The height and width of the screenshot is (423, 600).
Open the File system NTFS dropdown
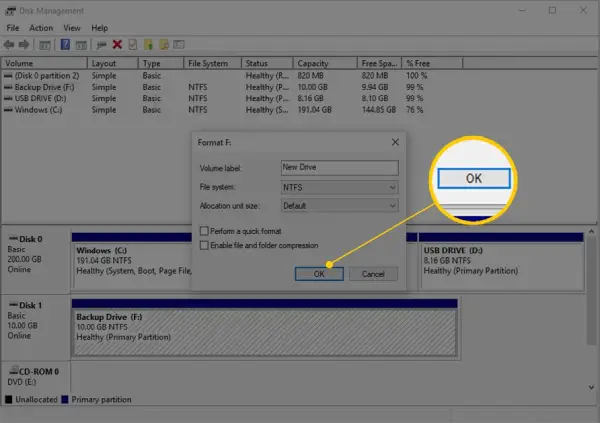pyautogui.click(x=339, y=188)
